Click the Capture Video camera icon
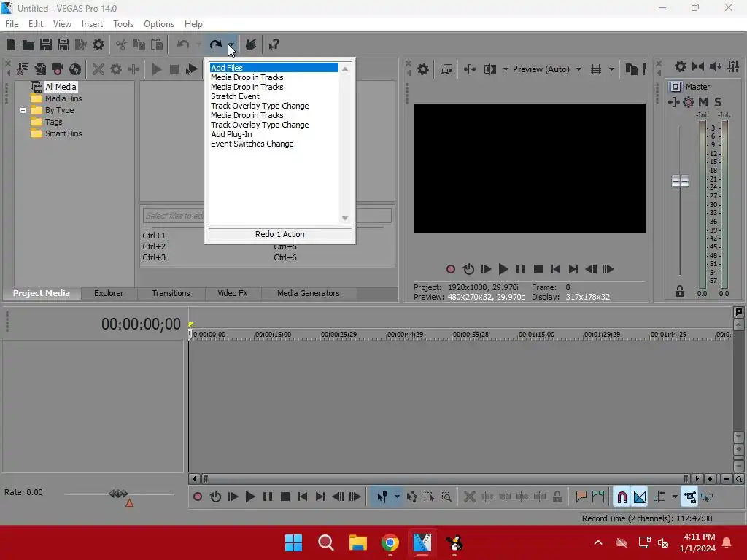This screenshot has height=560, width=747. pos(58,69)
